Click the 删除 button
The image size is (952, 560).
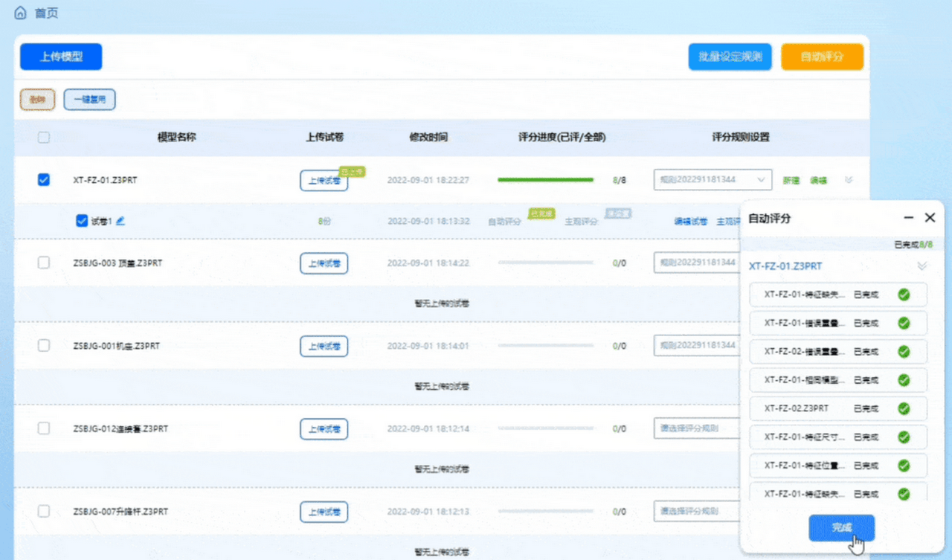click(x=37, y=100)
